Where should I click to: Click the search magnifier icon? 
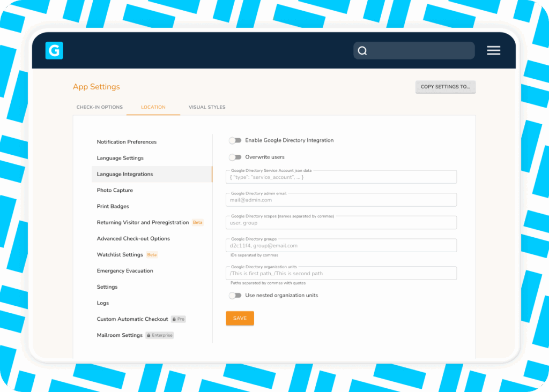[x=362, y=51]
